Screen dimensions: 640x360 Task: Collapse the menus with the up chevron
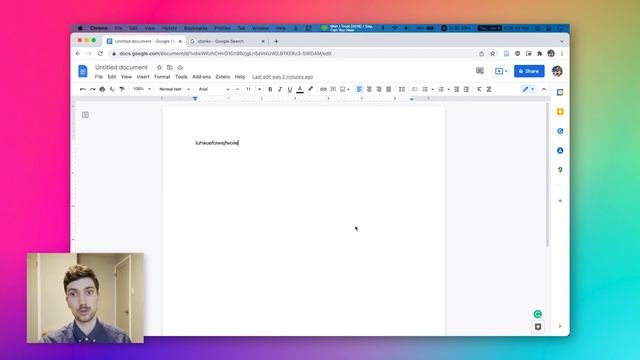tap(544, 89)
